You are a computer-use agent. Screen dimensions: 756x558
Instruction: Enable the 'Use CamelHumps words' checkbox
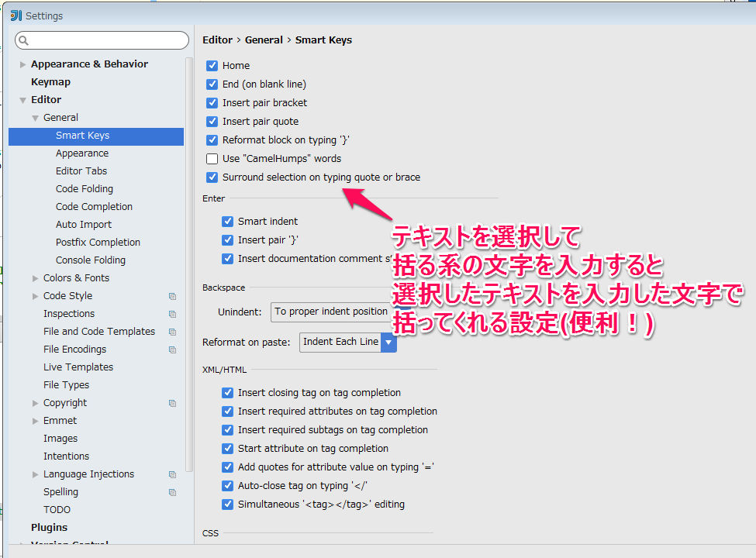click(212, 158)
